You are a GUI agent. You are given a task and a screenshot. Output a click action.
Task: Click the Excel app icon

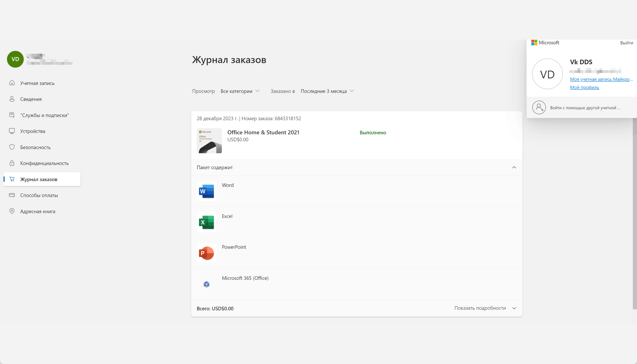[x=206, y=222]
